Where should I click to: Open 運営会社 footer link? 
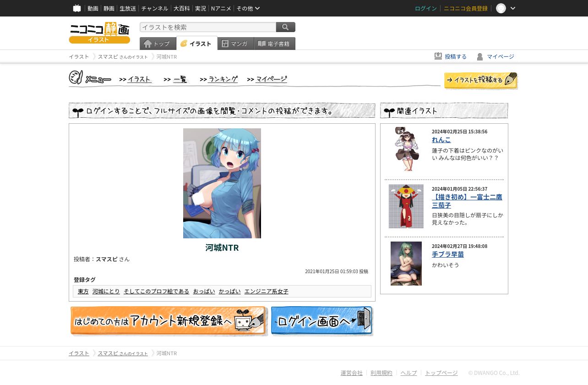[x=352, y=373]
